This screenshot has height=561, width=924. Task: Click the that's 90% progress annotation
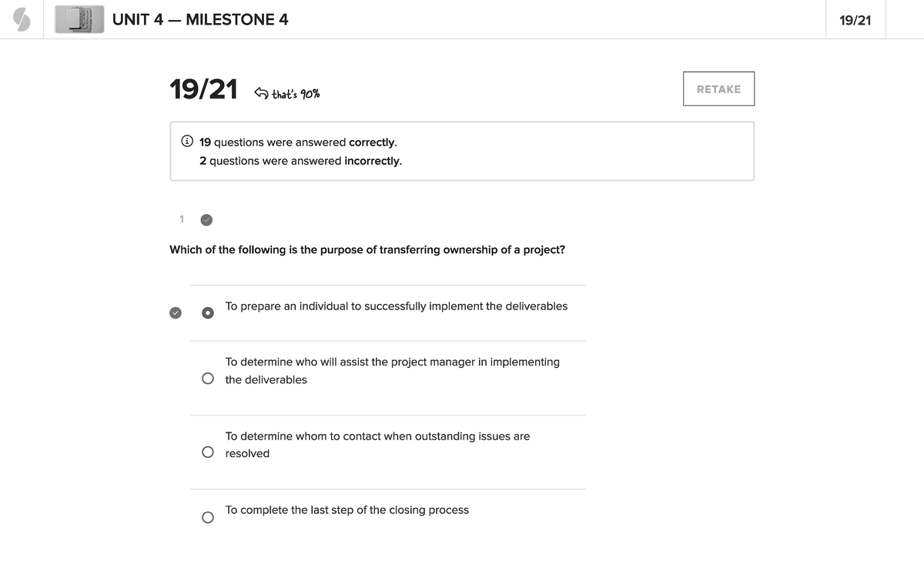(x=295, y=93)
